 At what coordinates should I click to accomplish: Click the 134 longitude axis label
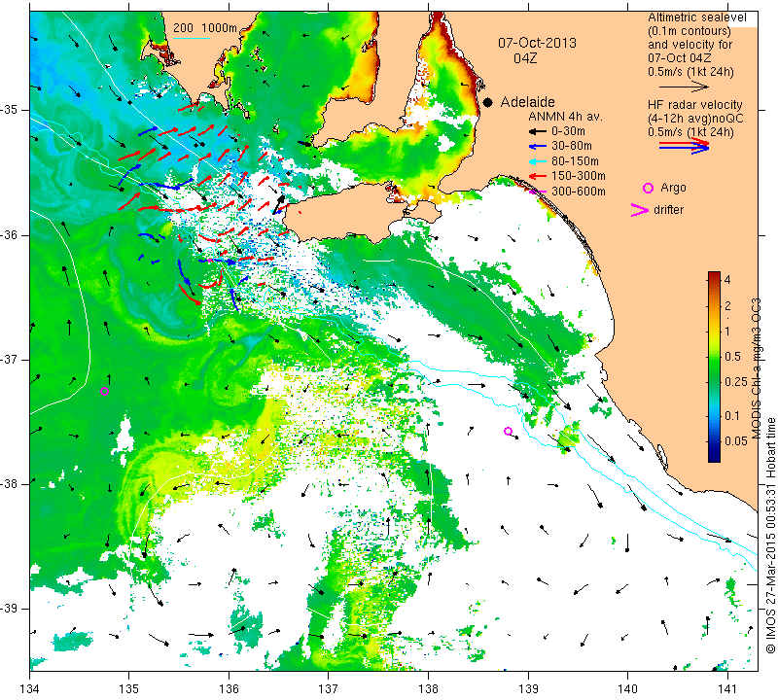[30, 689]
